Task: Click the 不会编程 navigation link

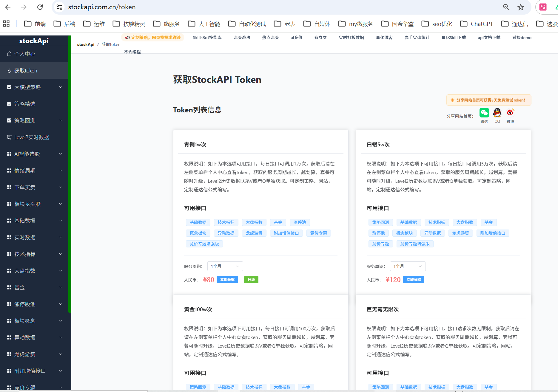Action: tap(132, 52)
